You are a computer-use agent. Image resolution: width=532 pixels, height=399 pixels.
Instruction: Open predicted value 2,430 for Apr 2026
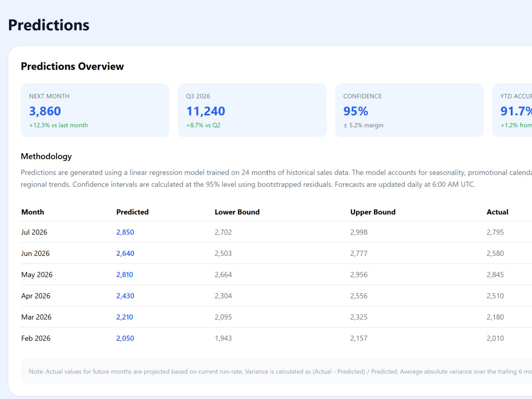coord(125,296)
